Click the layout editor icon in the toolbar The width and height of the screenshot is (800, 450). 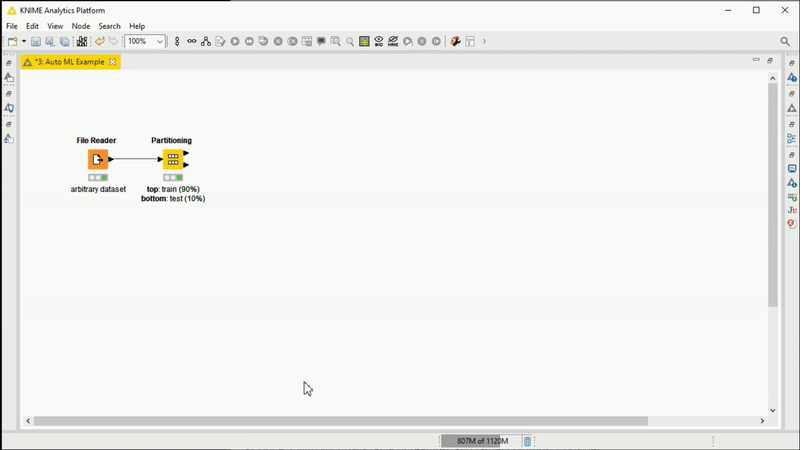470,41
